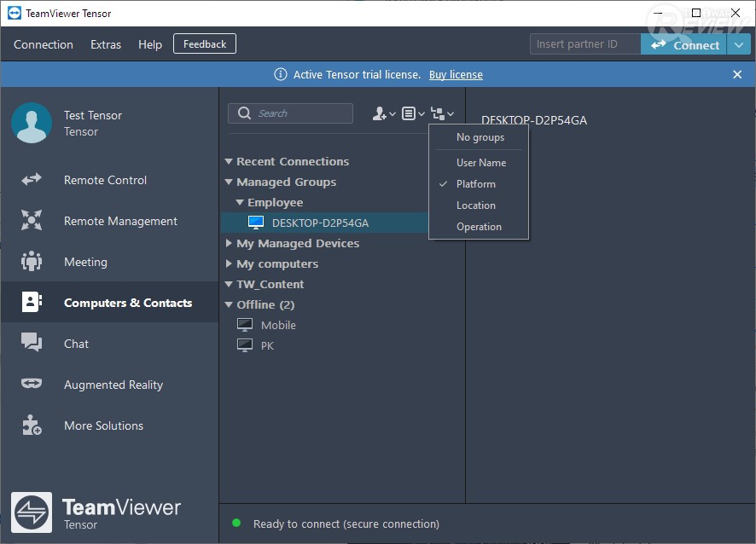Screen dimensions: 756x544
Task: Click the add contact icon
Action: click(381, 113)
